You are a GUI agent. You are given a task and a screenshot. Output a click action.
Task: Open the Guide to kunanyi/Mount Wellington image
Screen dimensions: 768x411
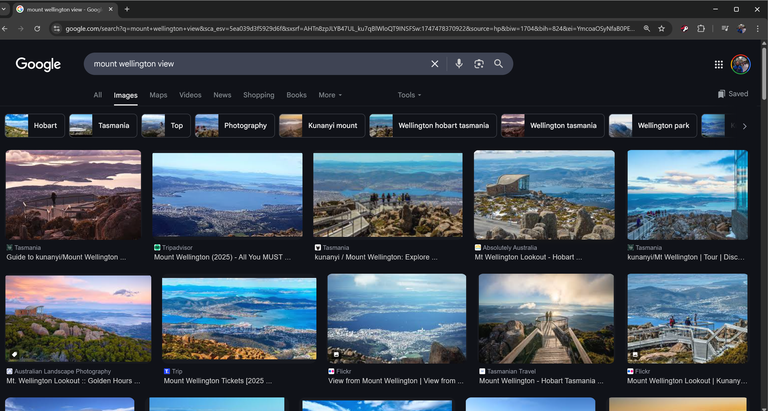pos(73,194)
